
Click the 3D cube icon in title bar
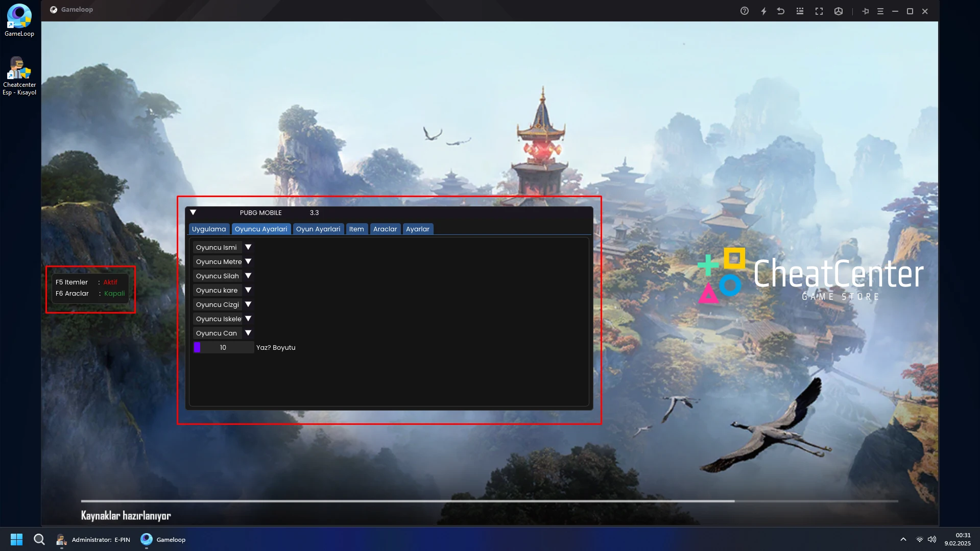838,11
